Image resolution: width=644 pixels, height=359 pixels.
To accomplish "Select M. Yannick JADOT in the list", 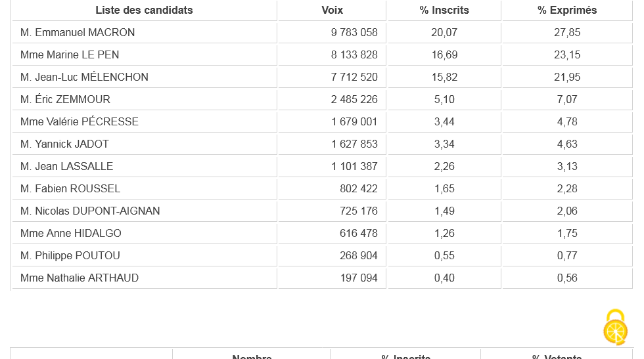I will click(64, 144).
